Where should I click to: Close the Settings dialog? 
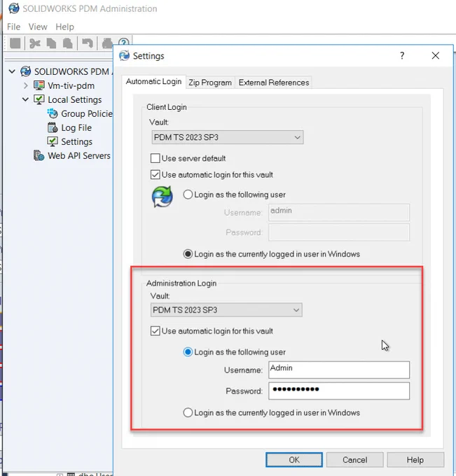[436, 55]
